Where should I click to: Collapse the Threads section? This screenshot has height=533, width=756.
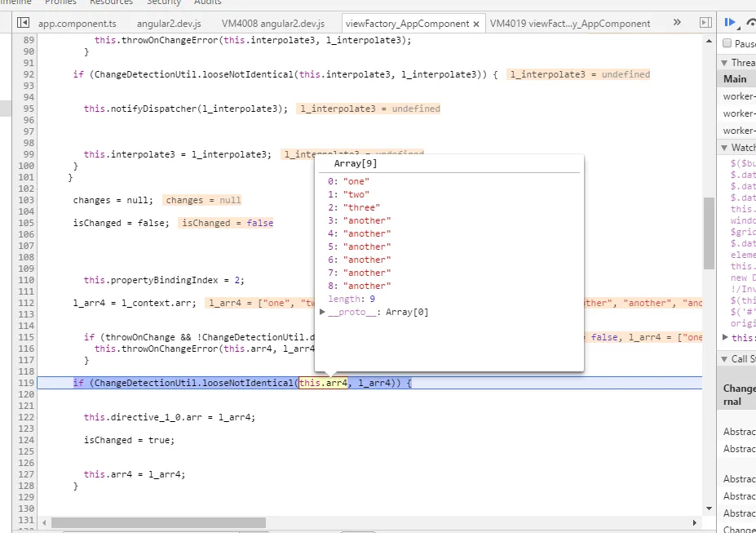point(724,63)
